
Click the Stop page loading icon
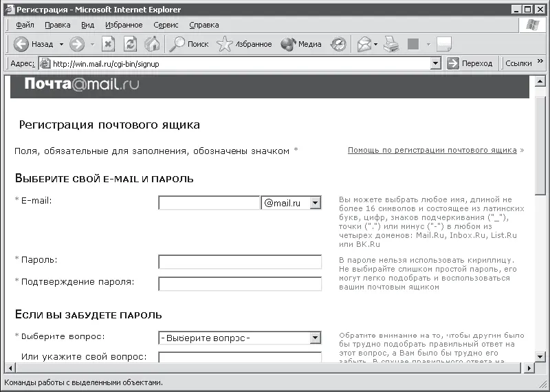[x=108, y=44]
